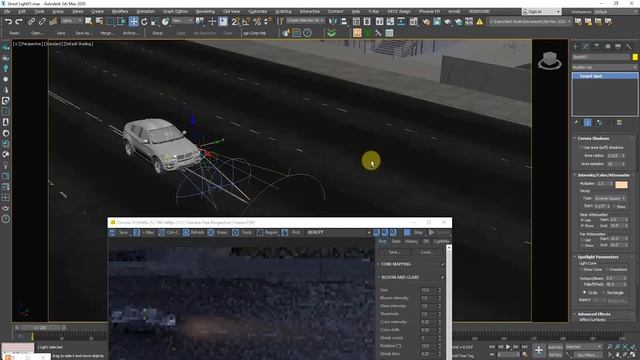This screenshot has height=360, width=640.
Task: Click the help question mark toolbar icon
Action: point(307,33)
